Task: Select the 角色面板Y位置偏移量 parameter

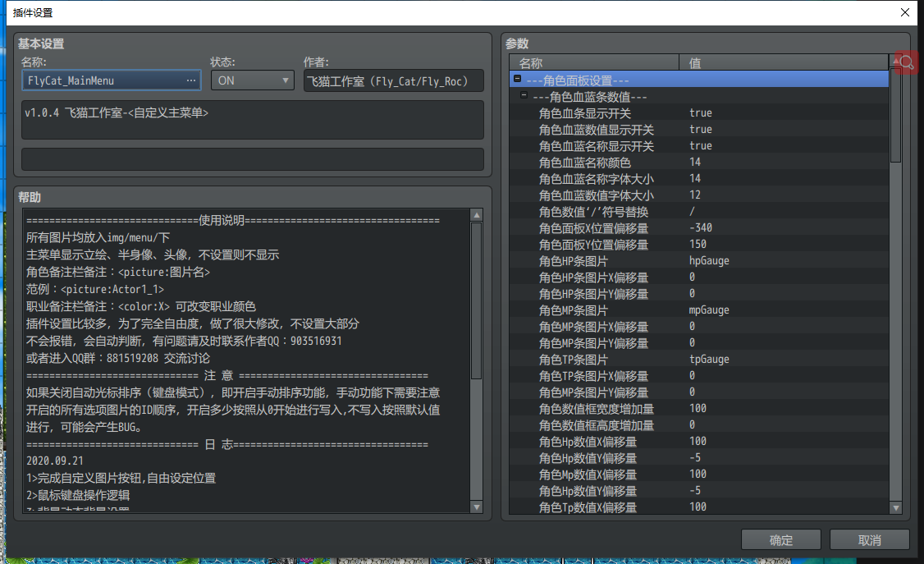Action: coord(699,245)
